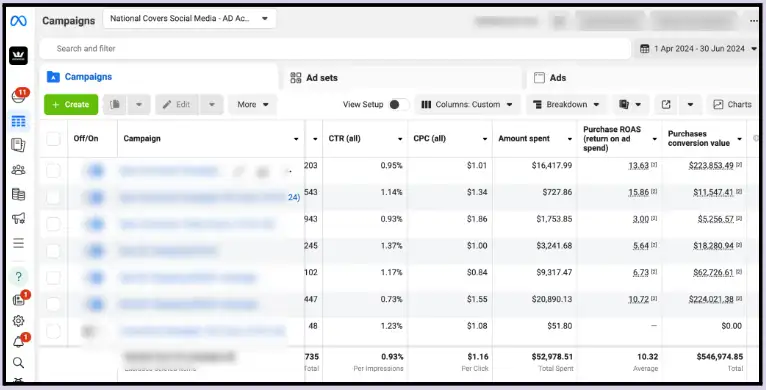The image size is (766, 390).
Task: Tick checkbox of the $20,890.13 campaign row
Action: 53,304
